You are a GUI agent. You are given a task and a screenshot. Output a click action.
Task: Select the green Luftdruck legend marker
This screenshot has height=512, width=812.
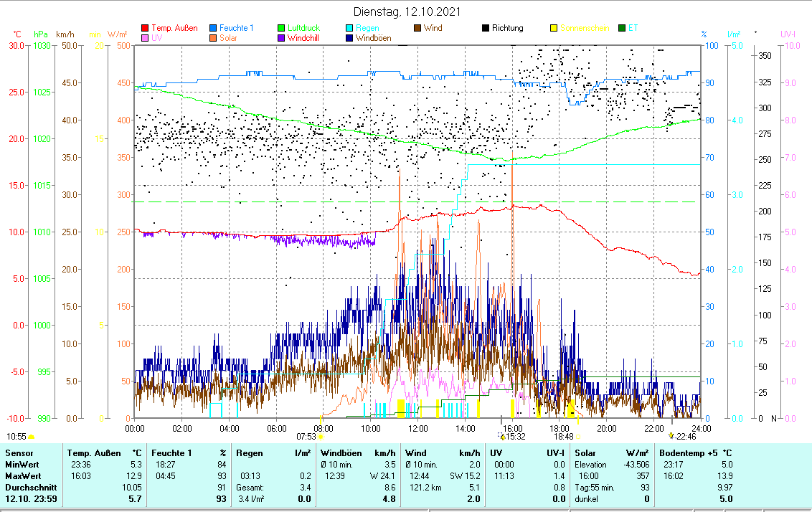(282, 28)
